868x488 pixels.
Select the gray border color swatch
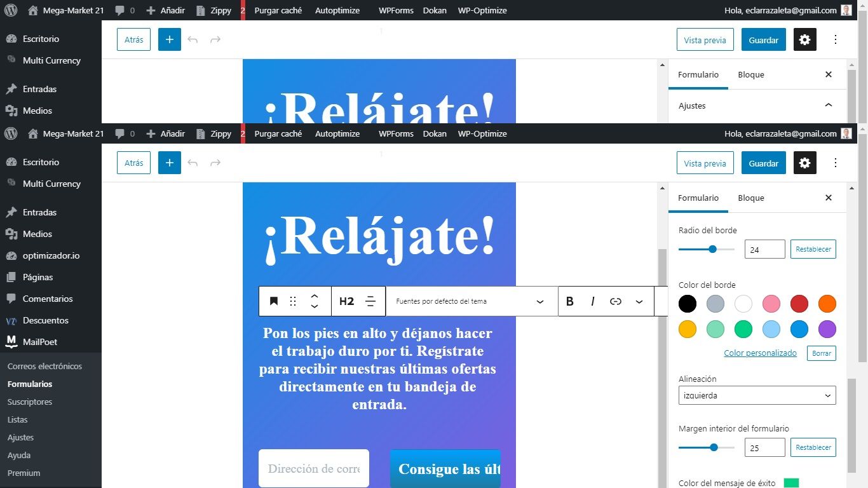tap(715, 304)
